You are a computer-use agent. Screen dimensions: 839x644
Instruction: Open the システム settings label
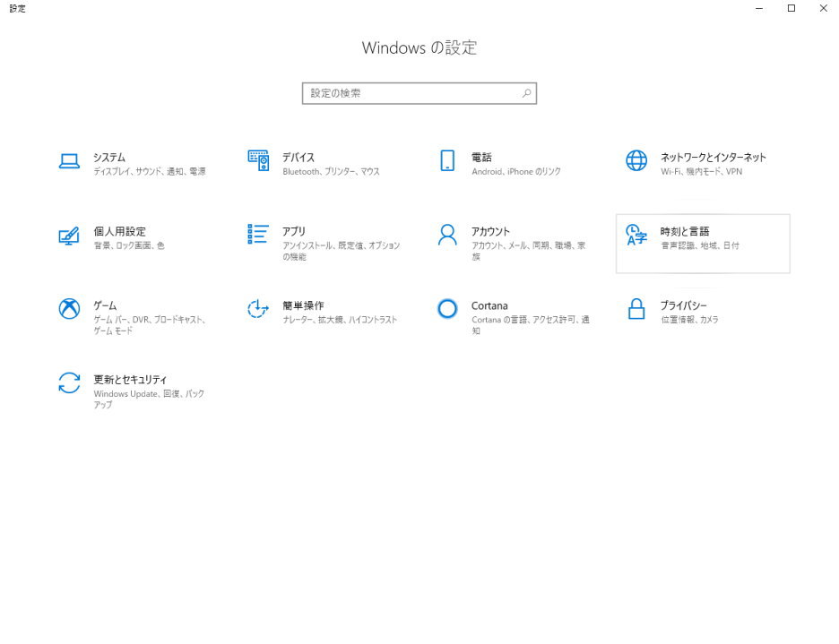[x=109, y=158]
